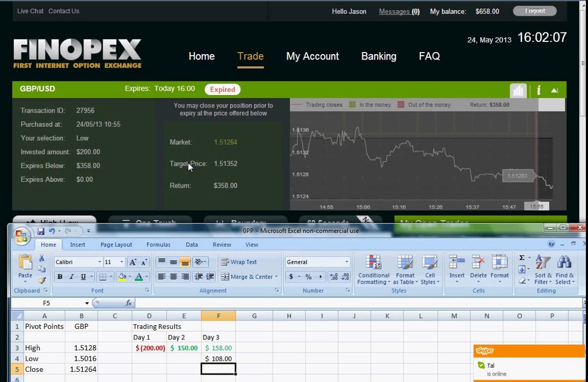588x382 pixels.
Task: Select Center text alignment
Action: click(173, 276)
